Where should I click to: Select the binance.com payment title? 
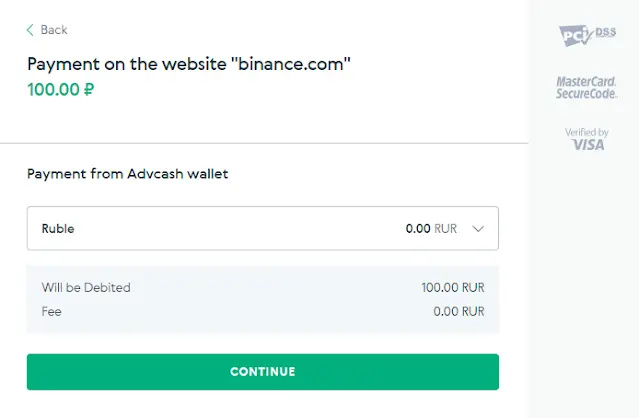(189, 64)
